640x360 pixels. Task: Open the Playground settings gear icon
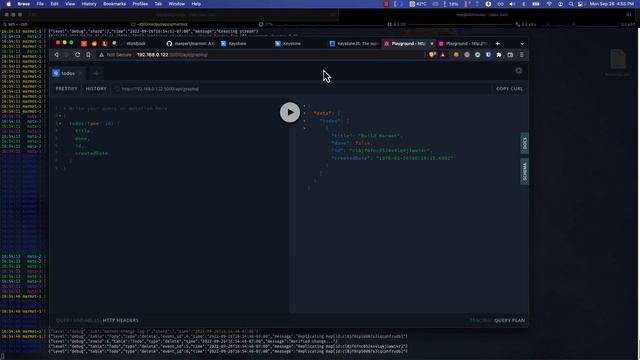[x=518, y=71]
